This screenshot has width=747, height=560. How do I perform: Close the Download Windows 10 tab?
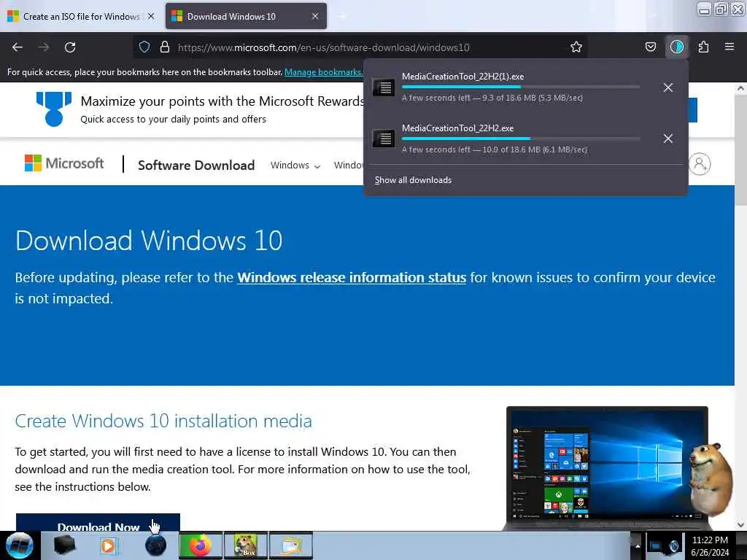click(315, 16)
